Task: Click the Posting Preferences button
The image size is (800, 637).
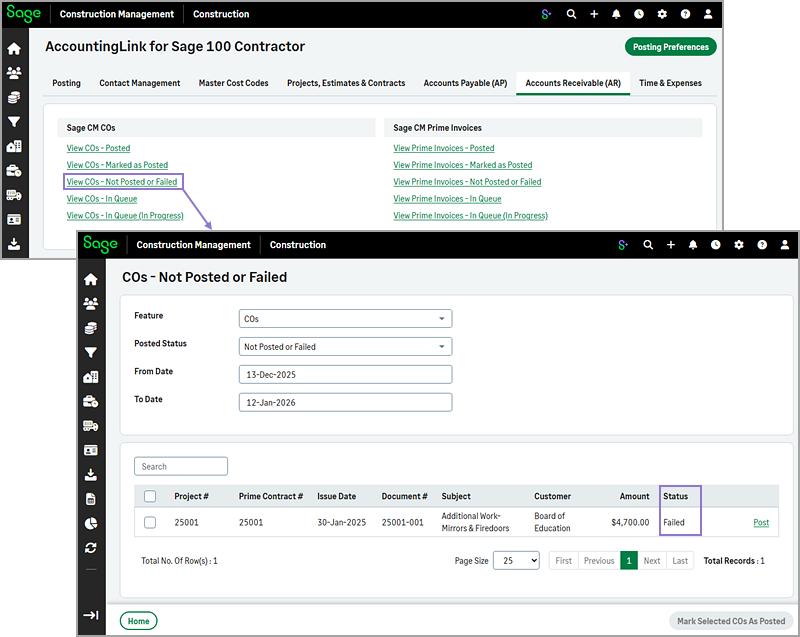Action: point(670,47)
